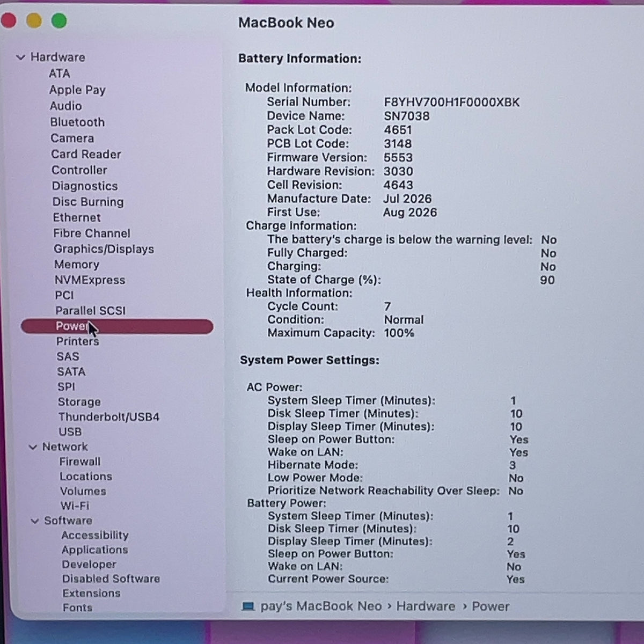
Task: Click the green zoom window button
Action: pyautogui.click(x=59, y=21)
